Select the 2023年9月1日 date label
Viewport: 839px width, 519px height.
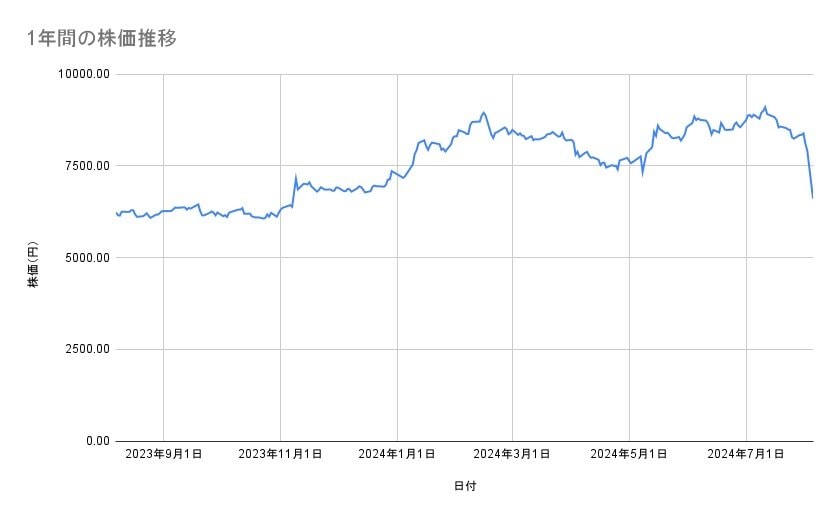(x=164, y=454)
